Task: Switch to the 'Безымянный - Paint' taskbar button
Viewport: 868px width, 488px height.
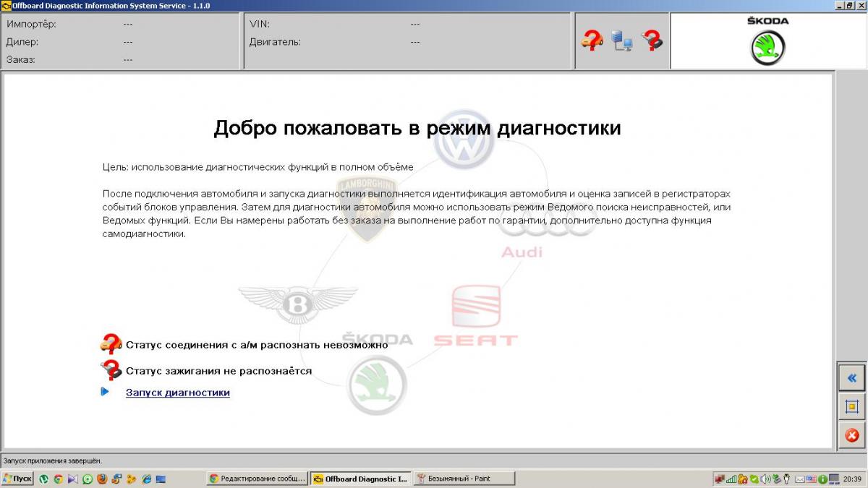Action: pyautogui.click(x=464, y=479)
